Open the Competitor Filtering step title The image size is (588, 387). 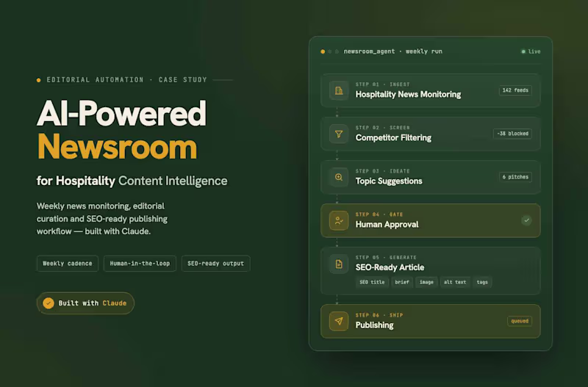[393, 138]
